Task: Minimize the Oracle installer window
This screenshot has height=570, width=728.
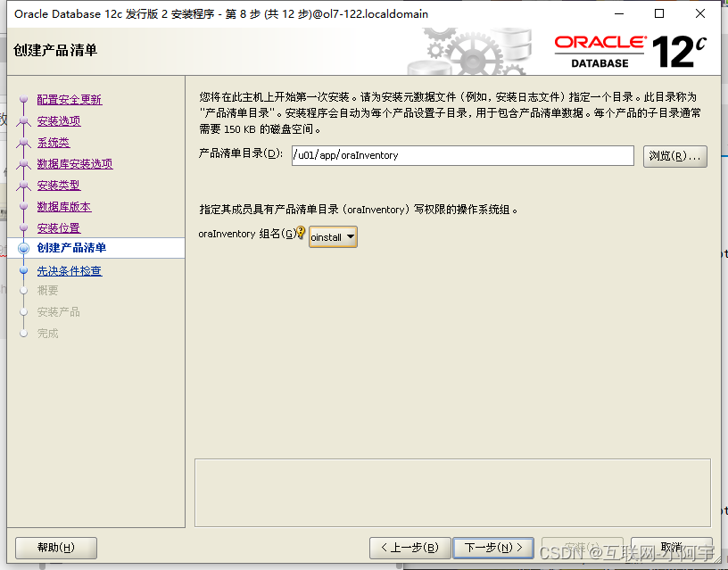Action: [619, 13]
